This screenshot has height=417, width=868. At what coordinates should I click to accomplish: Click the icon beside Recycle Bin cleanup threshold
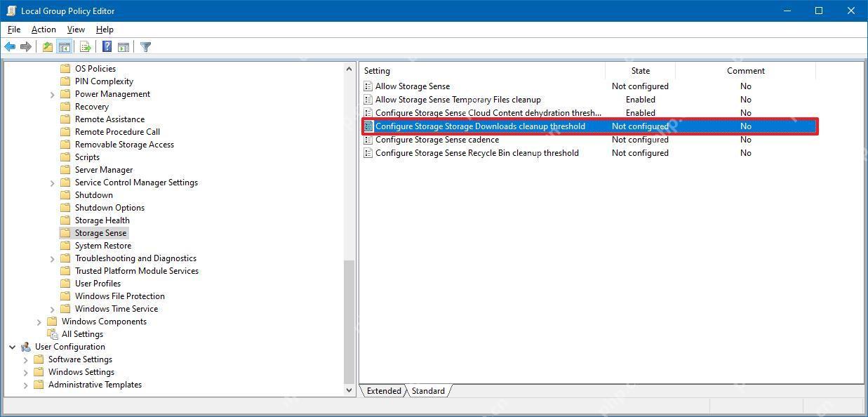368,153
